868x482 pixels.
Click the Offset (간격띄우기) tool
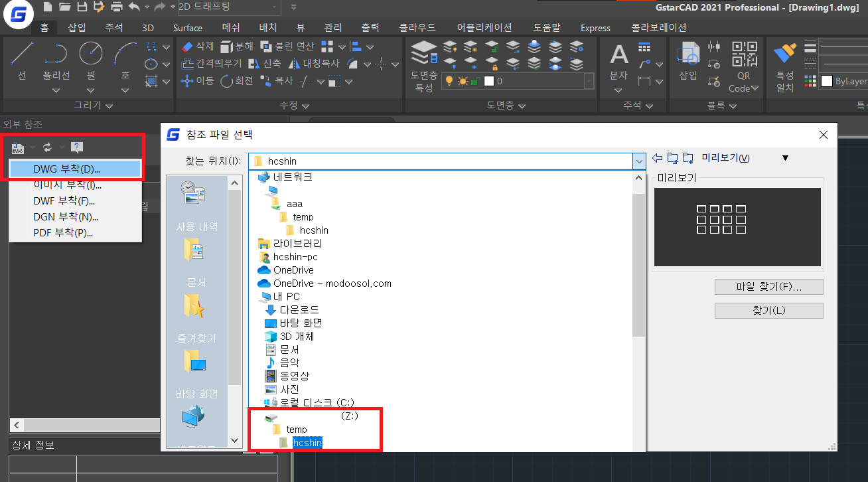point(211,64)
